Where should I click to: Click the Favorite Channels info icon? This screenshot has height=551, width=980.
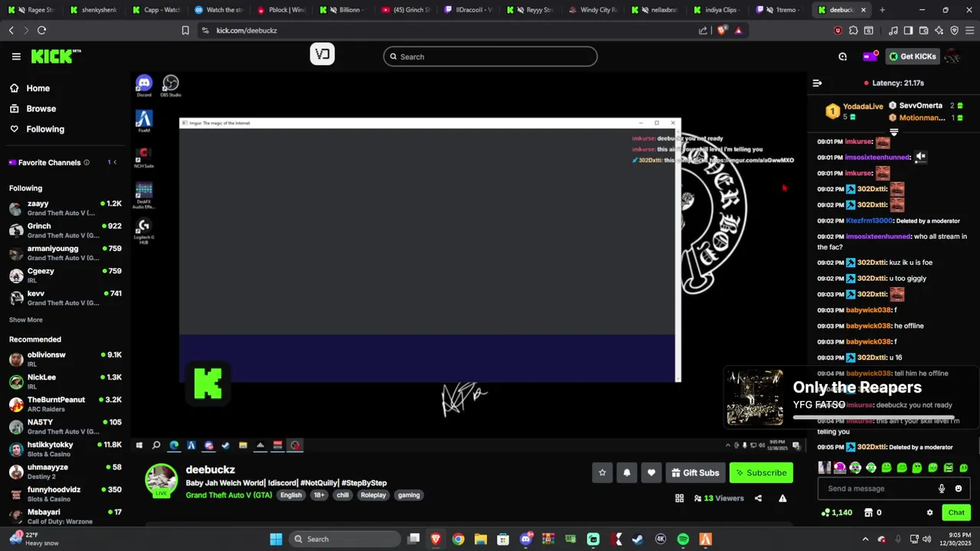click(x=87, y=162)
